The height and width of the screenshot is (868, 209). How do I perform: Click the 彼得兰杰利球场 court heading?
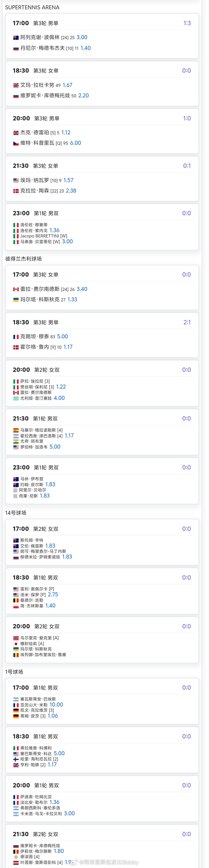(24, 259)
